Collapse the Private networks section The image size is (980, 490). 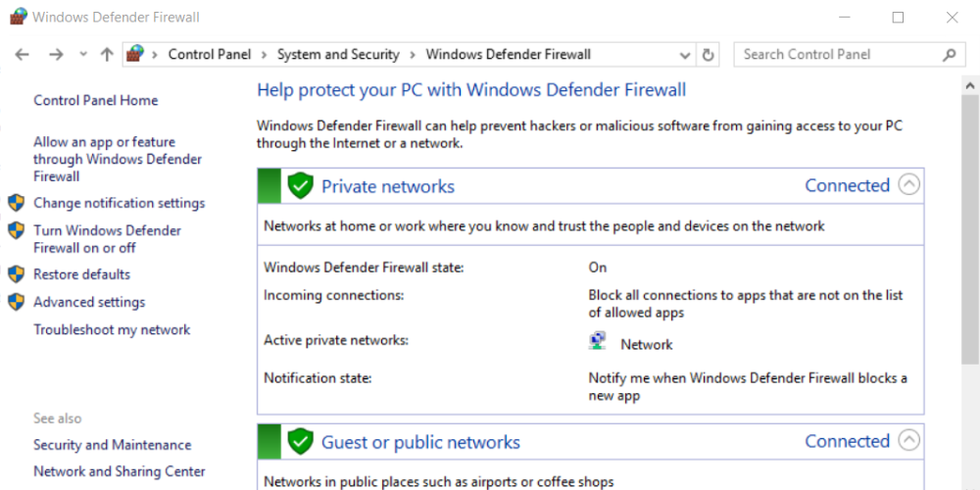coord(908,185)
